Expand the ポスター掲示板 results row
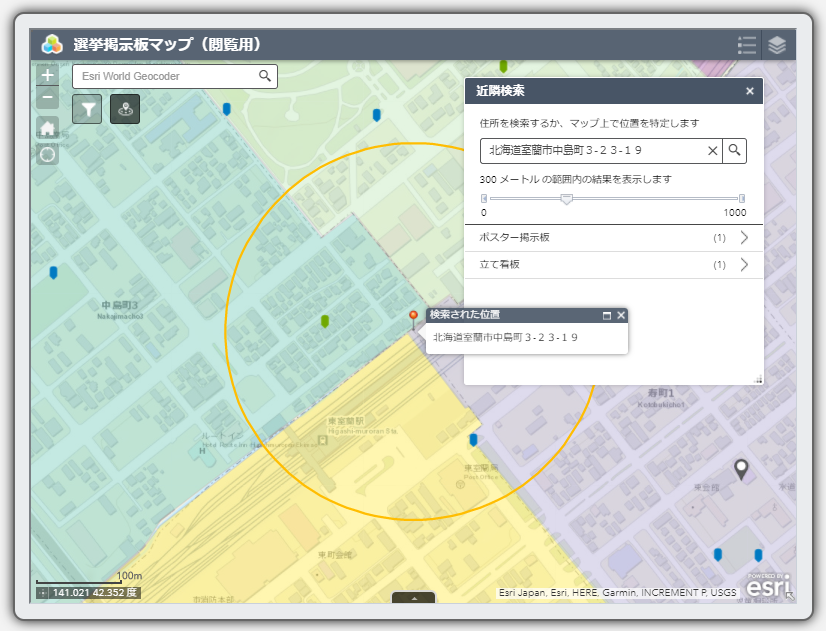Screen dimensions: 826x631 [x=743, y=238]
